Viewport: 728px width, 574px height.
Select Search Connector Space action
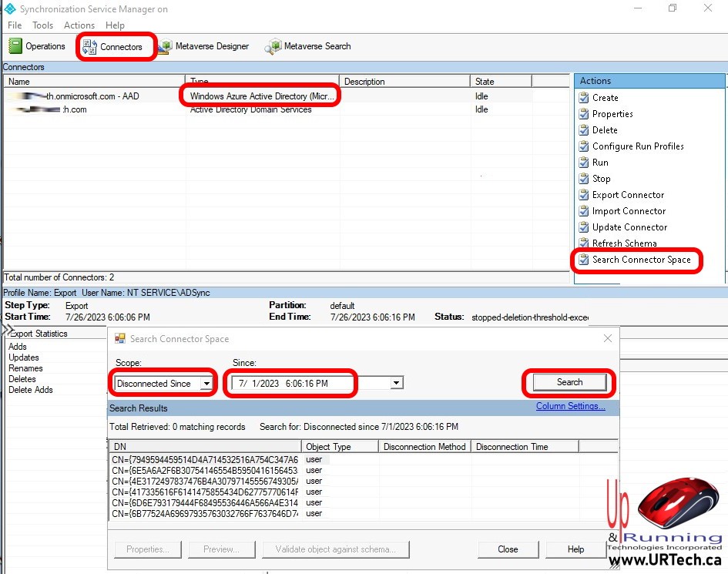pyautogui.click(x=640, y=260)
